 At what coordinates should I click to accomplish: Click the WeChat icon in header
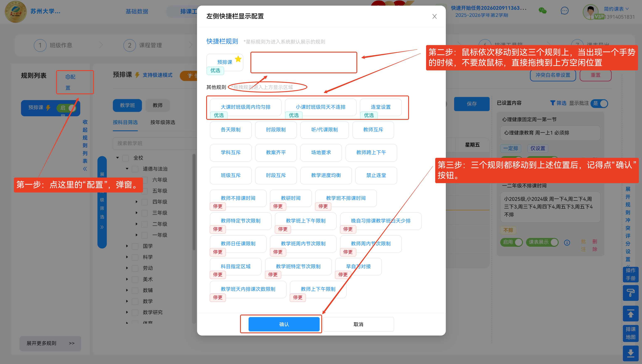tap(542, 11)
